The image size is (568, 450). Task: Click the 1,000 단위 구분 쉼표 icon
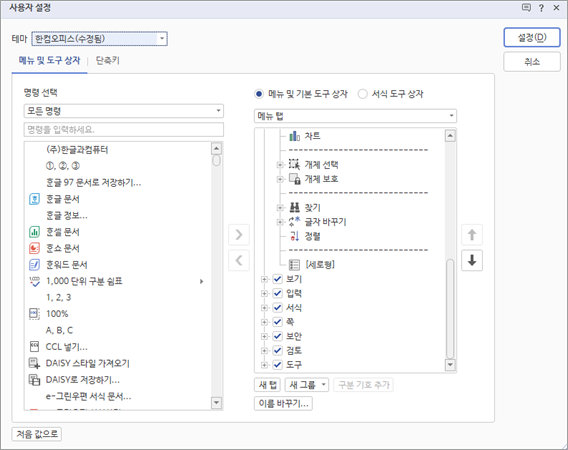(x=34, y=281)
